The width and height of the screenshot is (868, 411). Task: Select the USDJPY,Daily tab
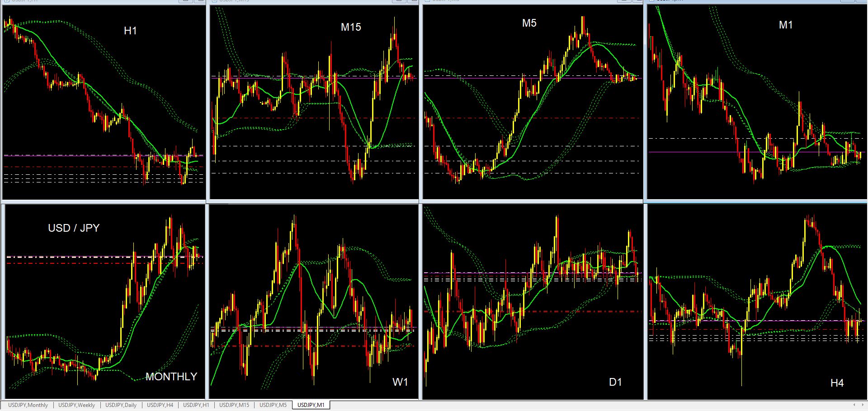coord(121,405)
